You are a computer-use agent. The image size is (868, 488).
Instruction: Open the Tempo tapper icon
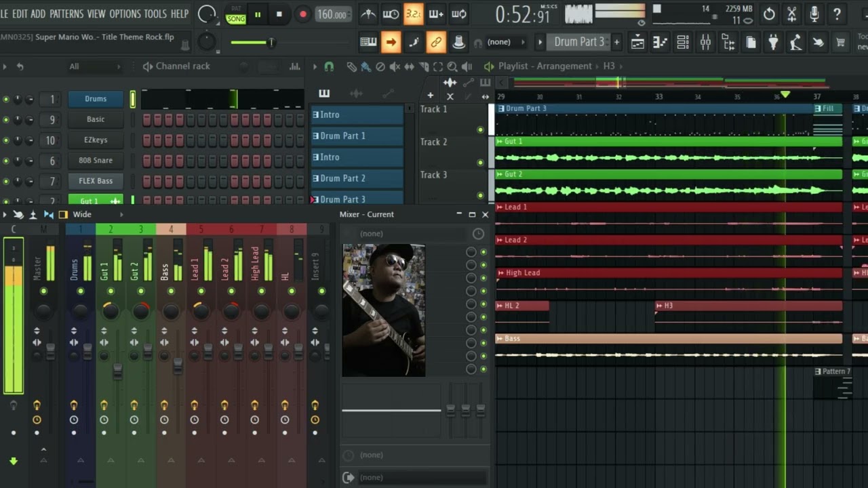pyautogui.click(x=795, y=43)
